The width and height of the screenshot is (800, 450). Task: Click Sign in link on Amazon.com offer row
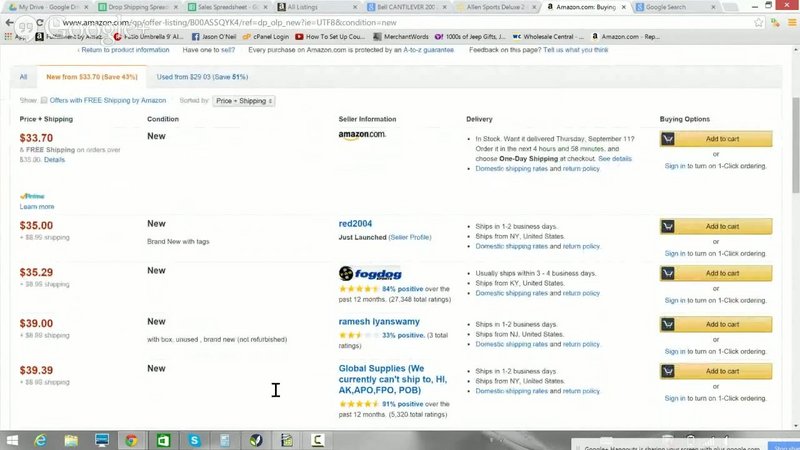point(675,166)
